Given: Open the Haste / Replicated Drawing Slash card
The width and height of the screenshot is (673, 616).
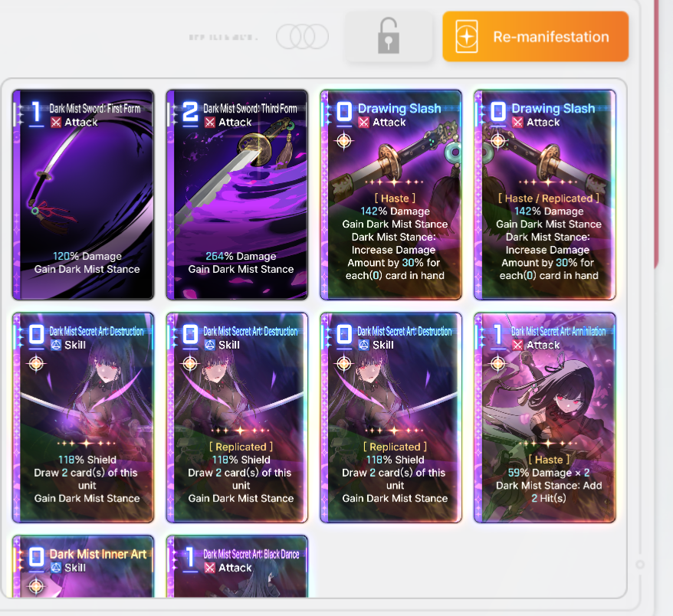Looking at the screenshot, I should point(545,195).
